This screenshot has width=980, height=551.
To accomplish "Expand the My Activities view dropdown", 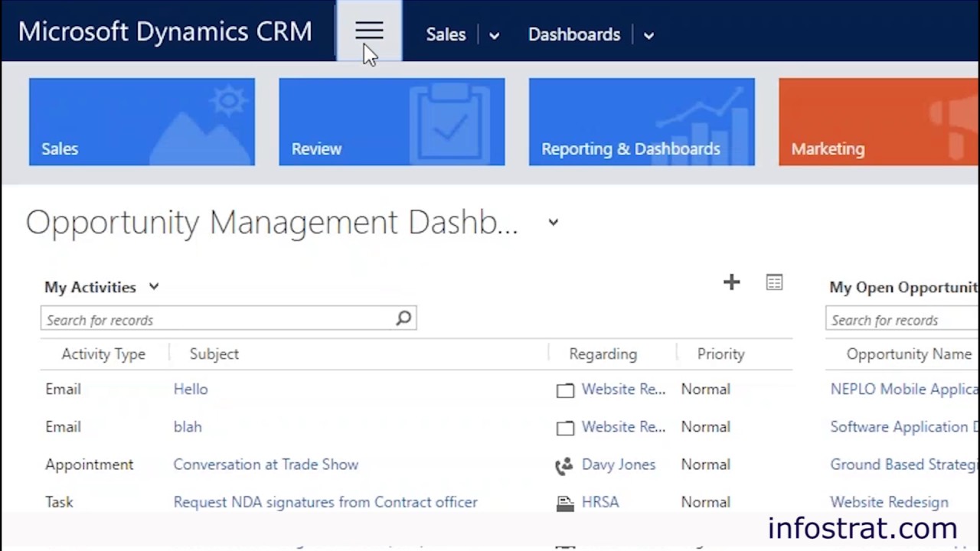I will pyautogui.click(x=154, y=287).
